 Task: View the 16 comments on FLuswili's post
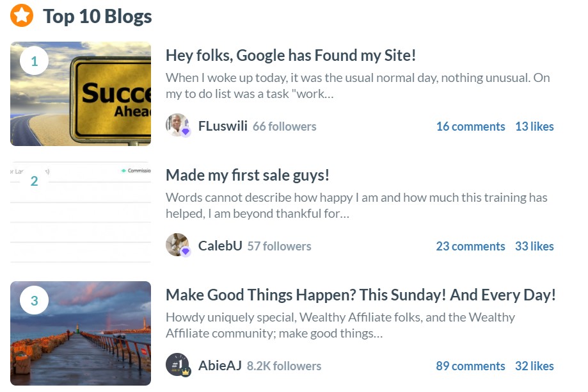pyautogui.click(x=471, y=126)
